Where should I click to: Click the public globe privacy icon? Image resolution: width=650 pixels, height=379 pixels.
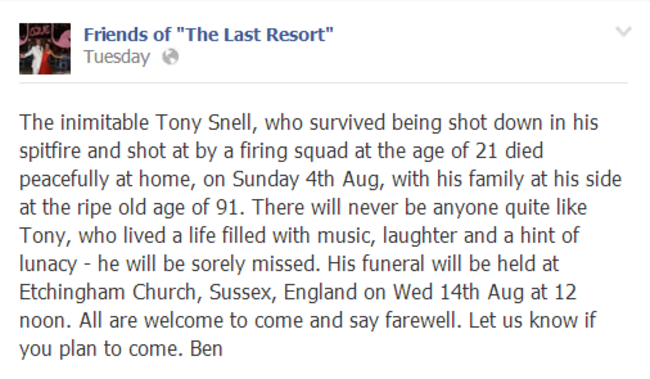[170, 57]
